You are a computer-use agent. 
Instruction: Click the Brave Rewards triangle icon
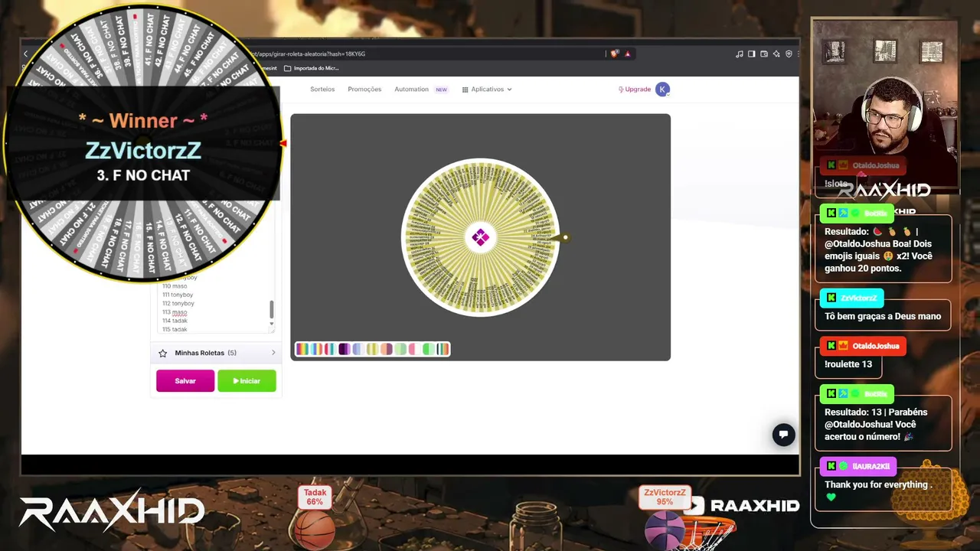point(628,54)
